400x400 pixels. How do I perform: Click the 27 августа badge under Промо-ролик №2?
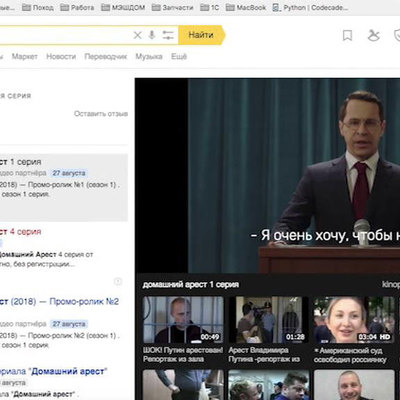(x=69, y=324)
